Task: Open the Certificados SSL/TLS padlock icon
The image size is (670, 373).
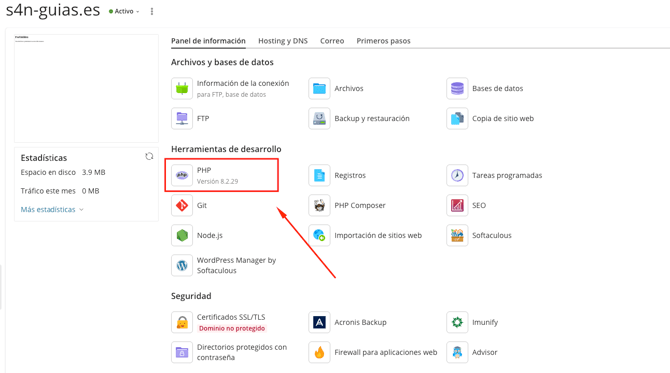Action: click(x=182, y=322)
